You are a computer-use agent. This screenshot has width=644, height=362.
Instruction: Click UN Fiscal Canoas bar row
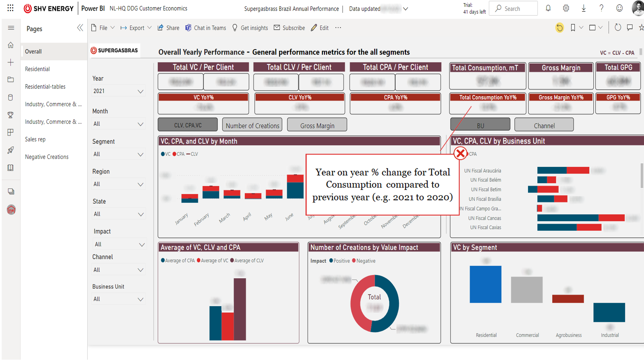tap(581, 218)
